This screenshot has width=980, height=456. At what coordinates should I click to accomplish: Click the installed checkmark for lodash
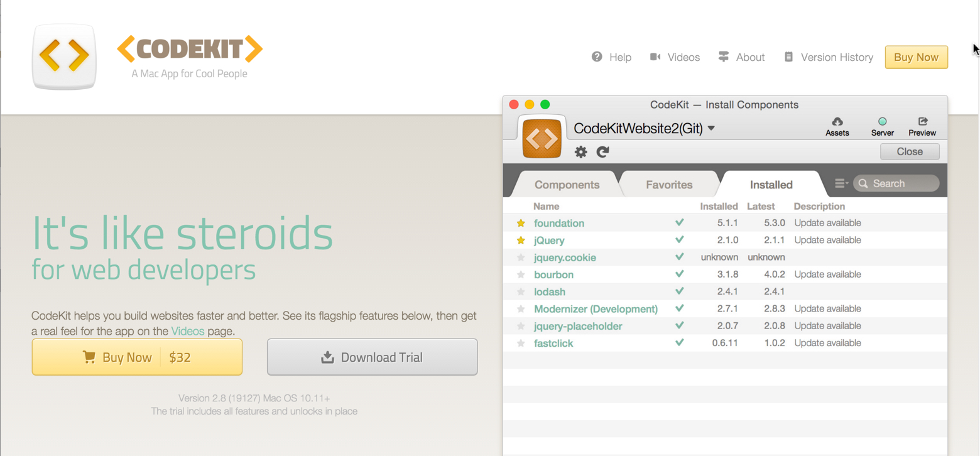(x=679, y=291)
